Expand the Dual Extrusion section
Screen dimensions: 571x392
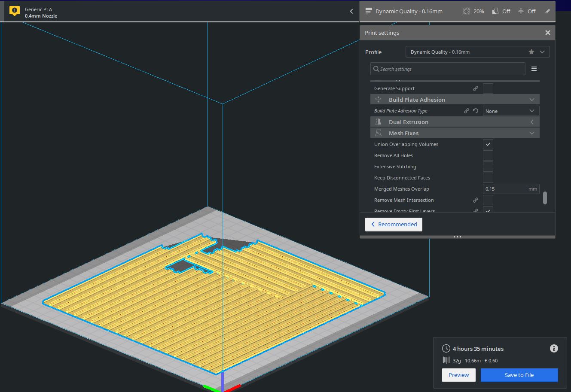coord(532,122)
